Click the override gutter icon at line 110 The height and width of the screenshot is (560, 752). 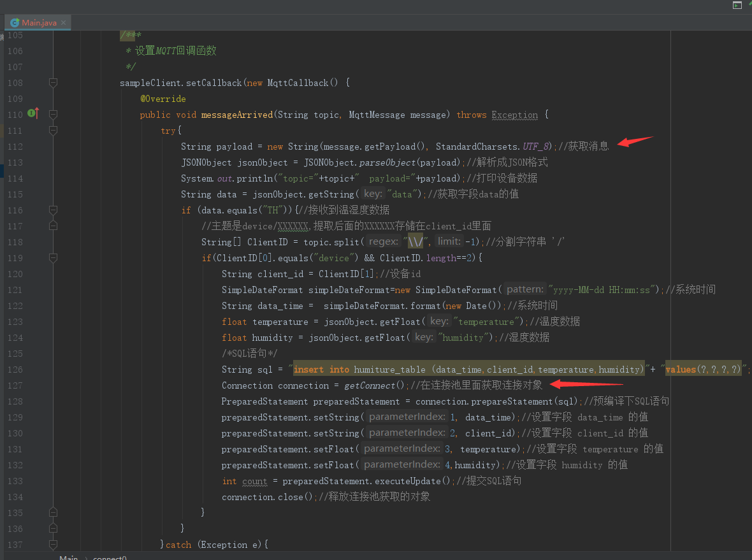(x=33, y=113)
